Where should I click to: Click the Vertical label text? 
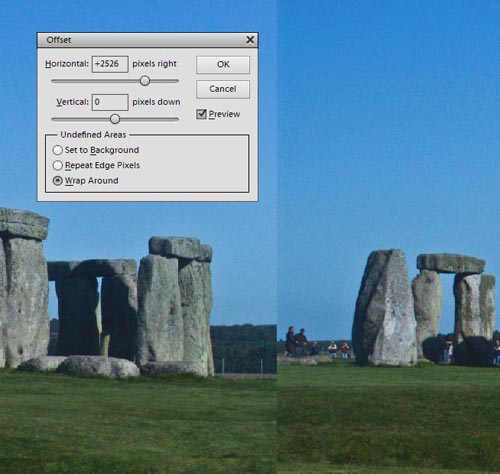(x=72, y=102)
